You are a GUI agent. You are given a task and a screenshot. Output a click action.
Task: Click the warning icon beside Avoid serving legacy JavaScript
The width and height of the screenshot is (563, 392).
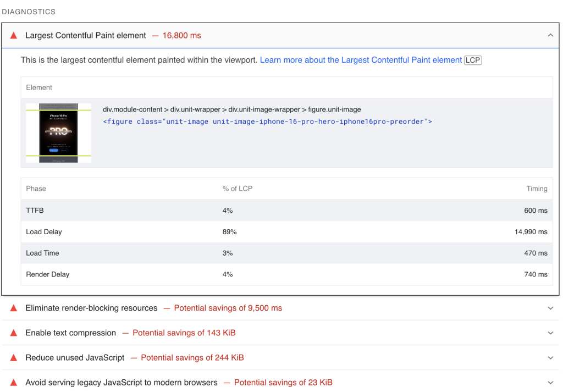(13, 382)
